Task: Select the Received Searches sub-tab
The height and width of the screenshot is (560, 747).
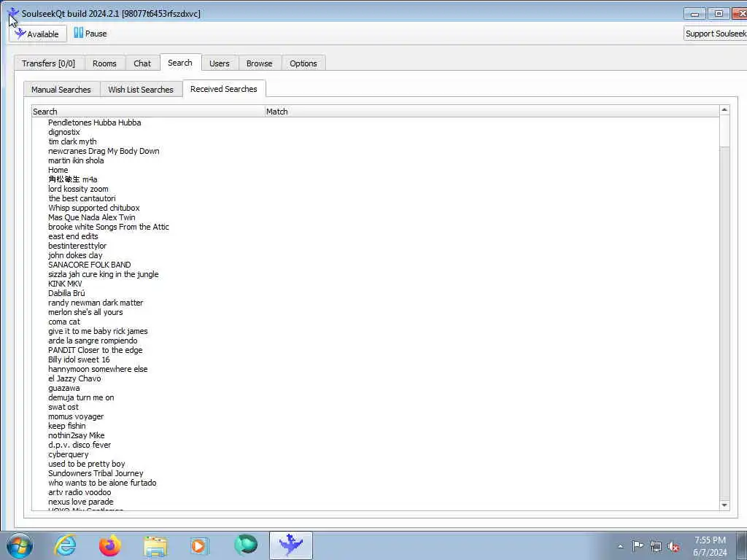Action: point(223,89)
